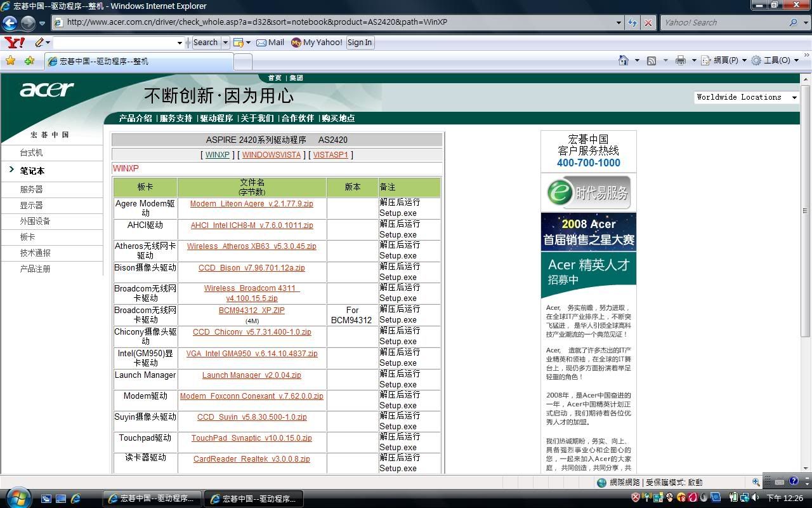Download CCD_Bison_v7.96.701.12a.zip
The image size is (812, 508).
252,268
